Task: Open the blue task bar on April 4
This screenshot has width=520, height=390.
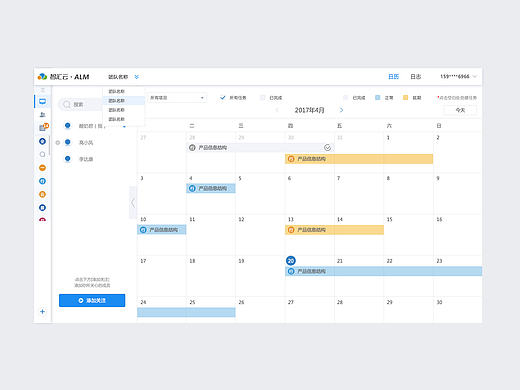Action: (211, 189)
